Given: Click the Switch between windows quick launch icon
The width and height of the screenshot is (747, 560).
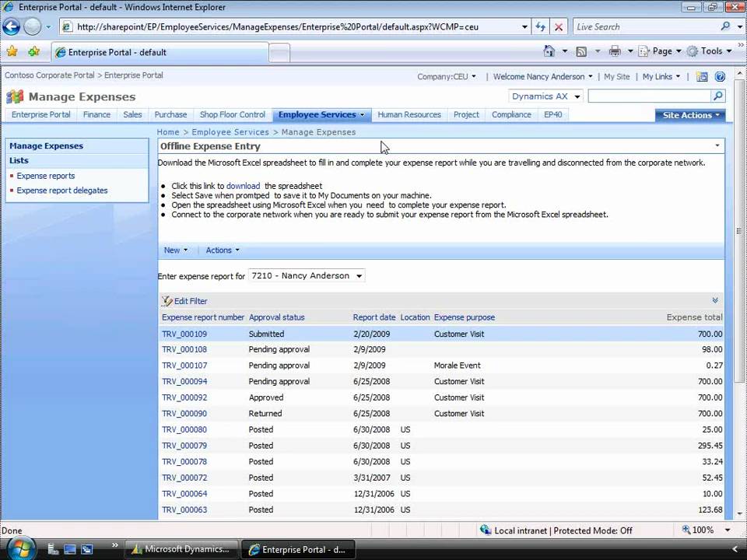Looking at the screenshot, I should [86, 549].
